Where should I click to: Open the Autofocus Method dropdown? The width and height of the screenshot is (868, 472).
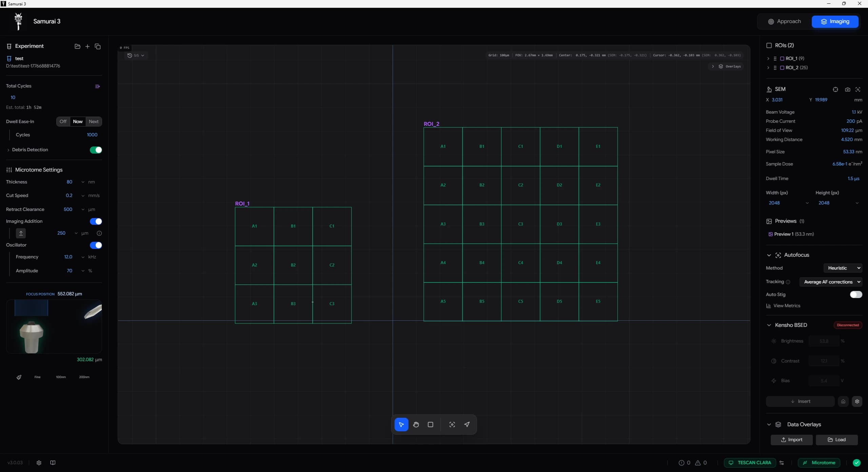[843, 268]
